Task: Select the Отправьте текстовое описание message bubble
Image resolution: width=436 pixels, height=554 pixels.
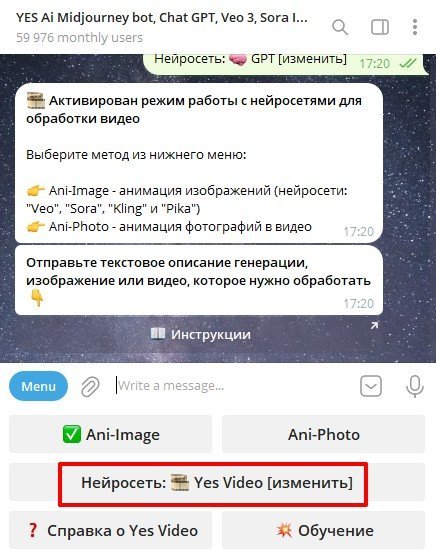Action: point(199,281)
